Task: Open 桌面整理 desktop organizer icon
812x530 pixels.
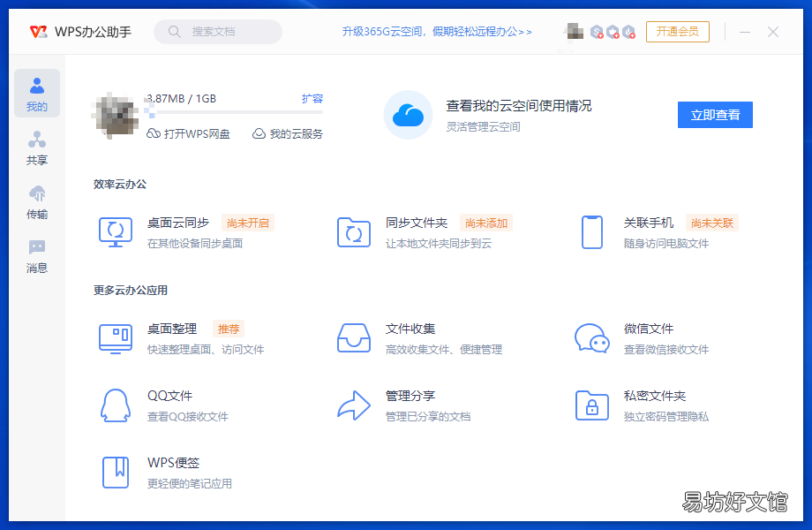Action: (x=116, y=338)
